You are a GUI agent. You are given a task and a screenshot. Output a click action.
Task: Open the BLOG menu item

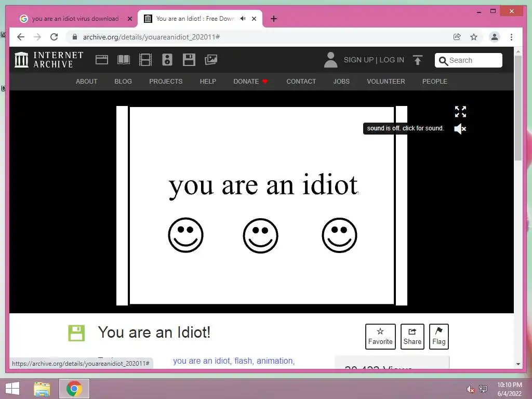pyautogui.click(x=123, y=82)
